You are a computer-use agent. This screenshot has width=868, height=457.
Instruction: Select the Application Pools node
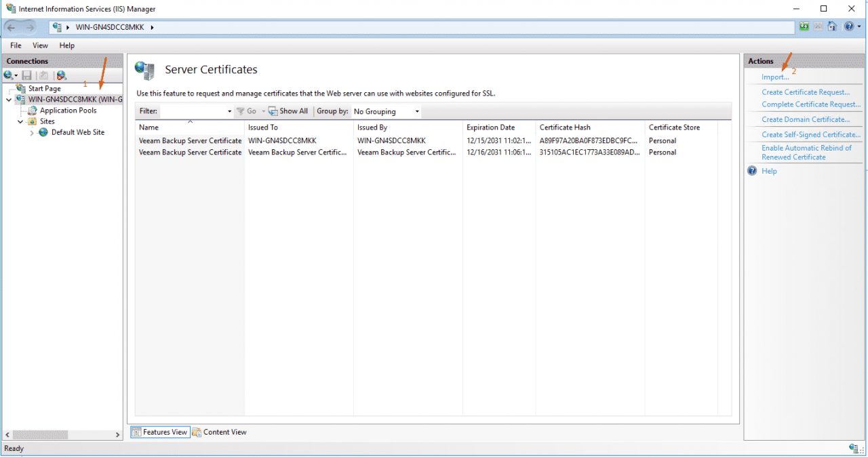[x=68, y=111]
